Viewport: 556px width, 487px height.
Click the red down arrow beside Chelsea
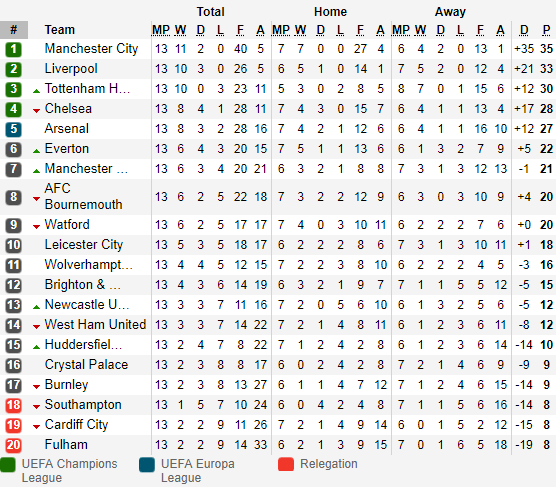[x=36, y=111]
